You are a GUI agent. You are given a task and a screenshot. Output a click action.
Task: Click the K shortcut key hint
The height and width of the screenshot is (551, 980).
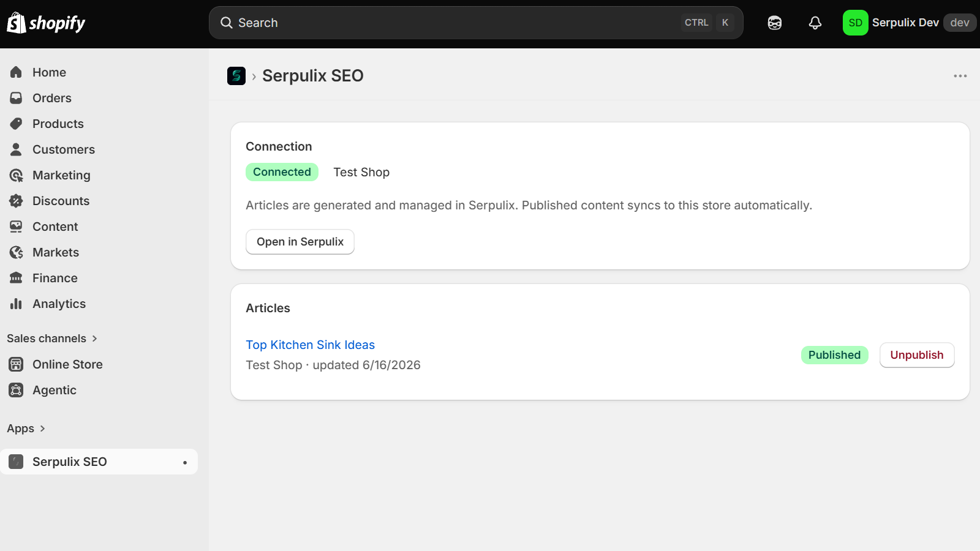(x=725, y=23)
